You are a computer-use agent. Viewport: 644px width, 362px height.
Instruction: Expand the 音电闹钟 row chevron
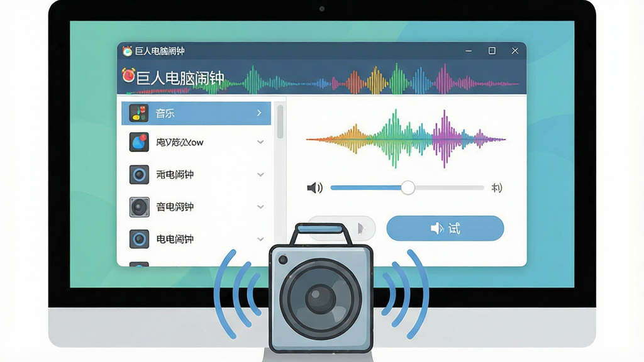pos(260,207)
